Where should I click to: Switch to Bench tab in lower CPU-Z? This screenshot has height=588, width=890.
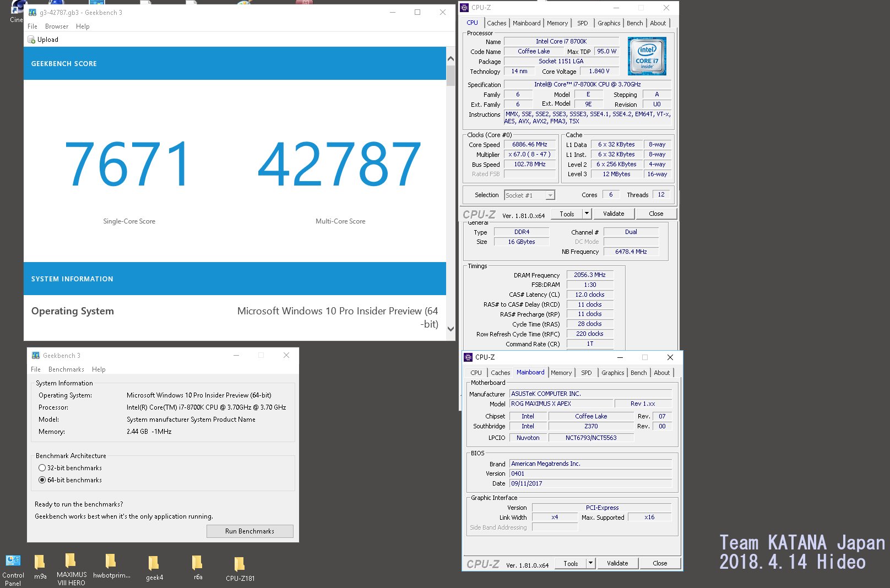638,373
